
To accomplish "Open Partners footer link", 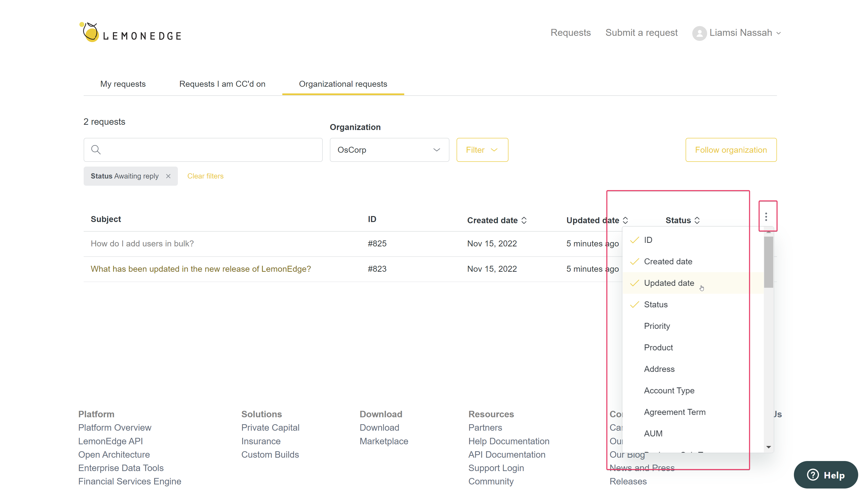I will click(485, 428).
